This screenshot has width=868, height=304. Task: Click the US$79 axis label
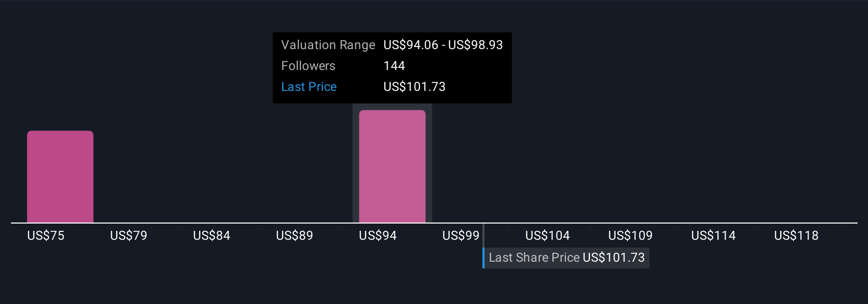click(129, 236)
